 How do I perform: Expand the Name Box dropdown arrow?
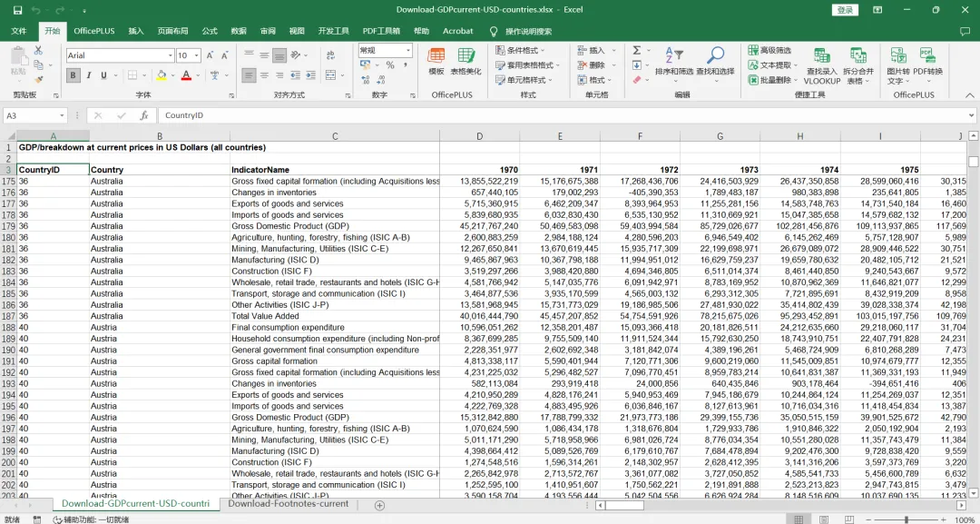[x=62, y=115]
